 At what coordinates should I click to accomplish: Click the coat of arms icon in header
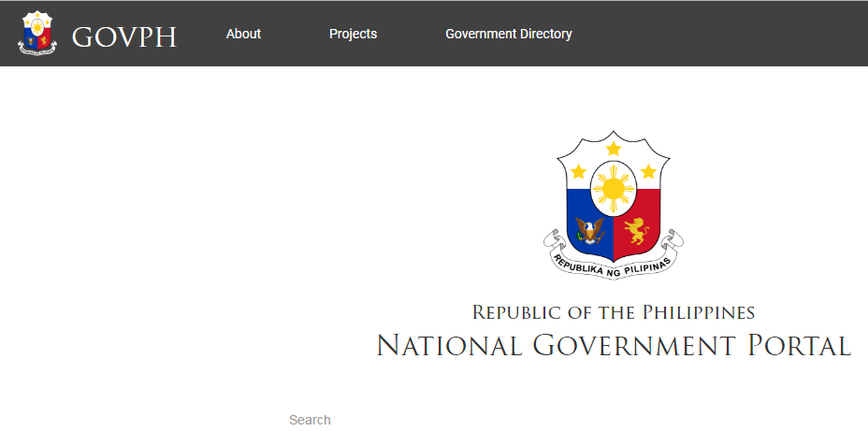pos(37,34)
